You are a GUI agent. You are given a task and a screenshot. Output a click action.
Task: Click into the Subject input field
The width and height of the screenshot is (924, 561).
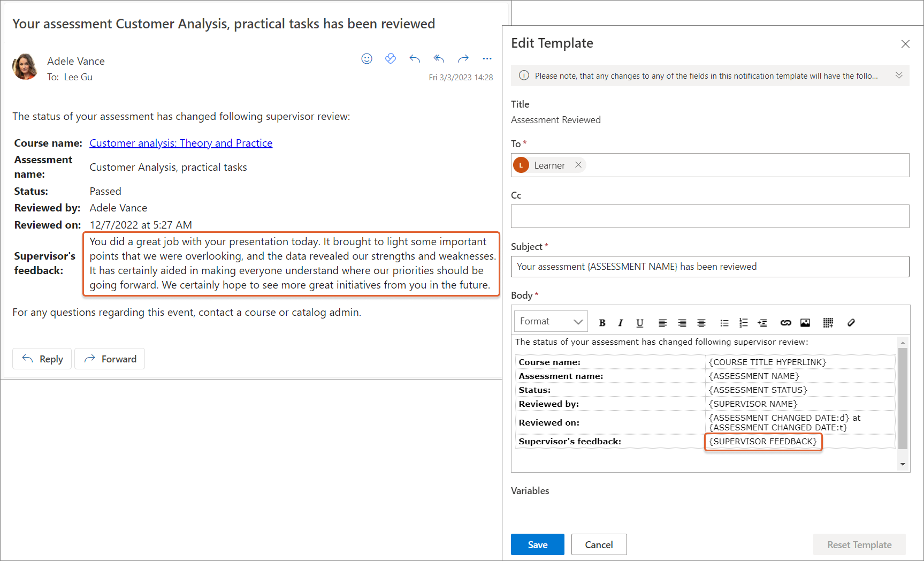tap(709, 267)
